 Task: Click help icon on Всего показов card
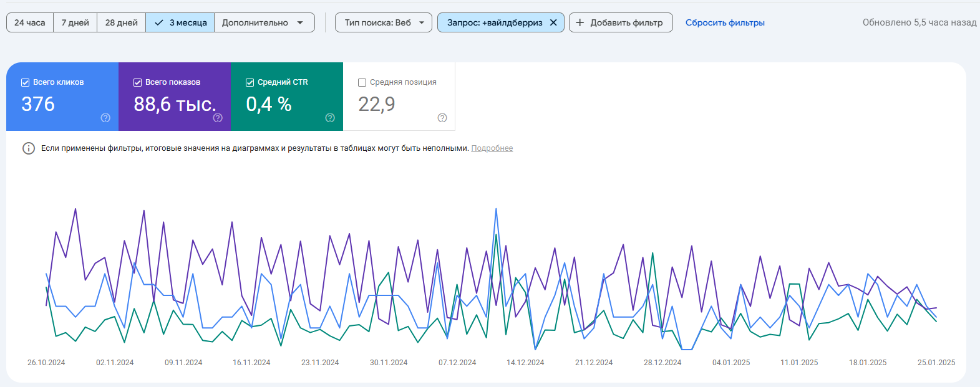(x=218, y=118)
